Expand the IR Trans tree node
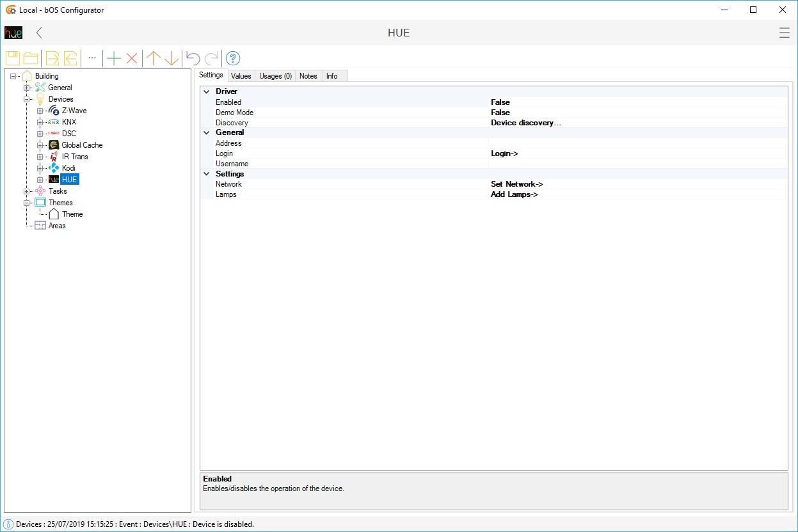 (x=40, y=157)
